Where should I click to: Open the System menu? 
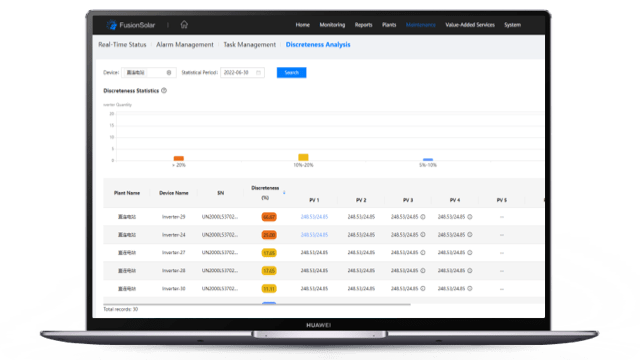[512, 25]
